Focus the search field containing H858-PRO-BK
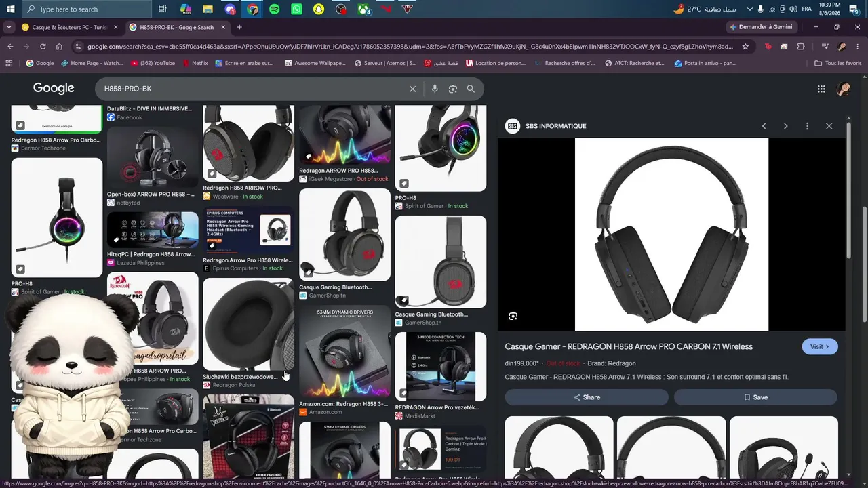This screenshot has width=868, height=488. coord(251,89)
